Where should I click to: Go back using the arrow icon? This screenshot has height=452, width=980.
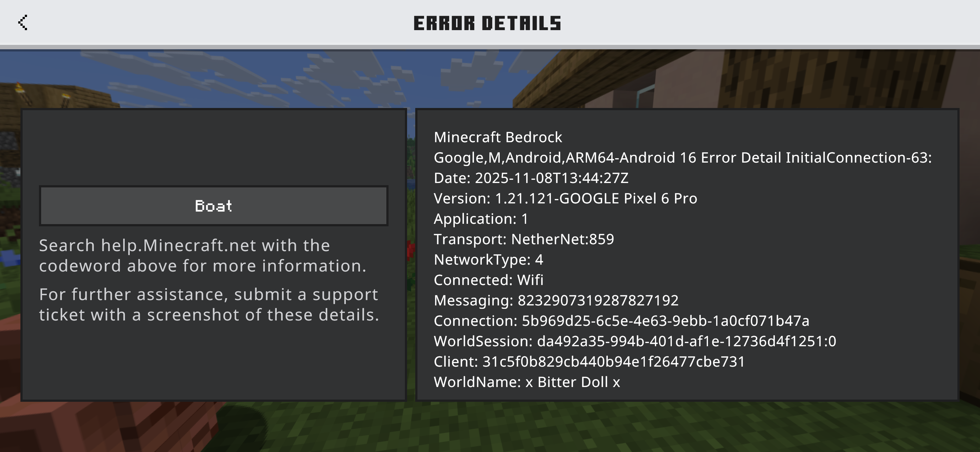23,22
